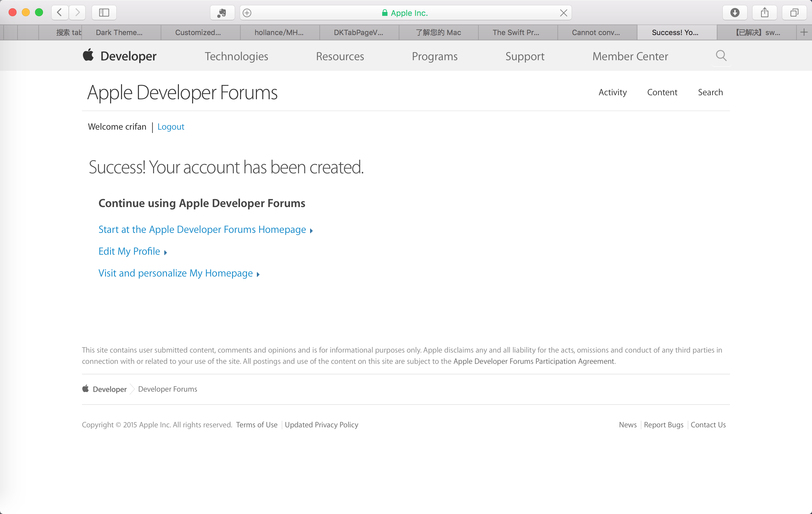Show all tabs overview icon

click(794, 13)
